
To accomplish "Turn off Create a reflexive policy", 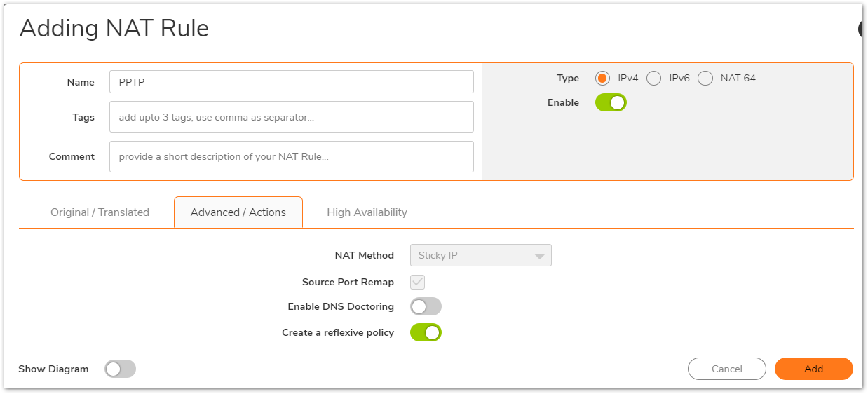I will (x=426, y=332).
